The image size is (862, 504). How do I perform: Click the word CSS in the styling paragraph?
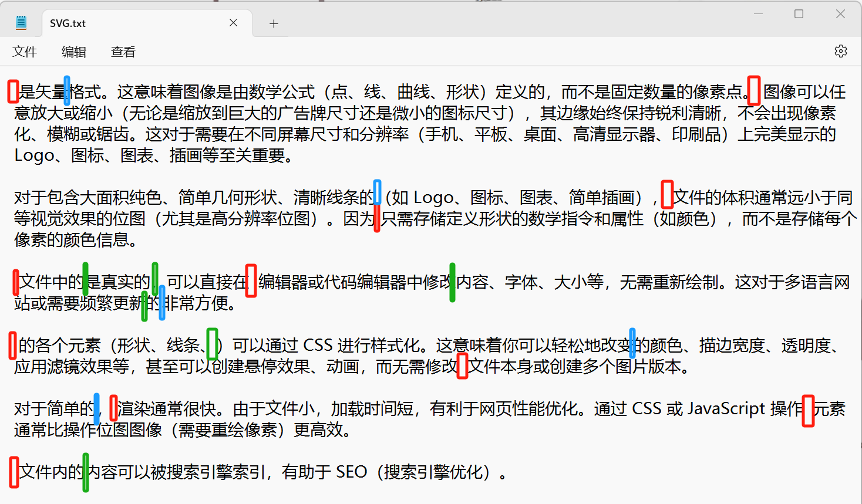318,345
